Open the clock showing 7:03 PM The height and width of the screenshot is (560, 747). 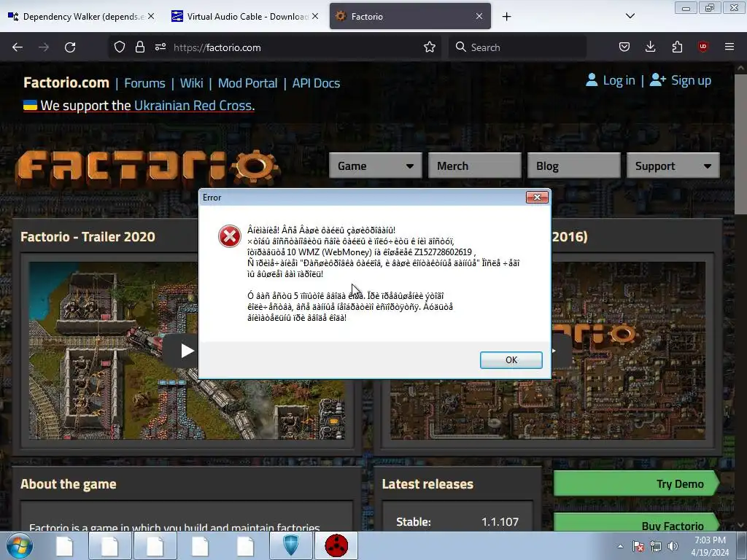tap(710, 546)
